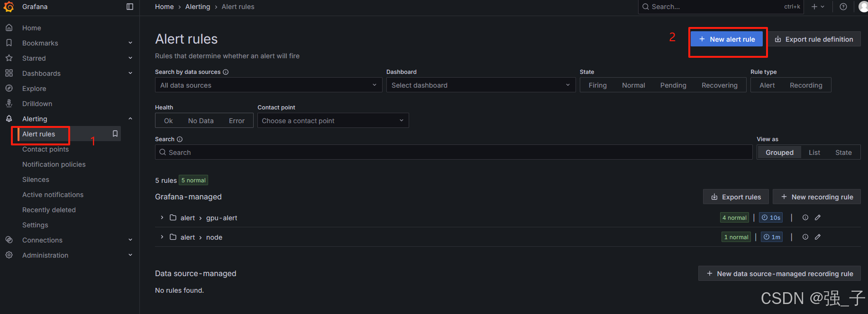Image resolution: width=868 pixels, height=314 pixels.
Task: Open the All data sources dropdown
Action: click(268, 85)
